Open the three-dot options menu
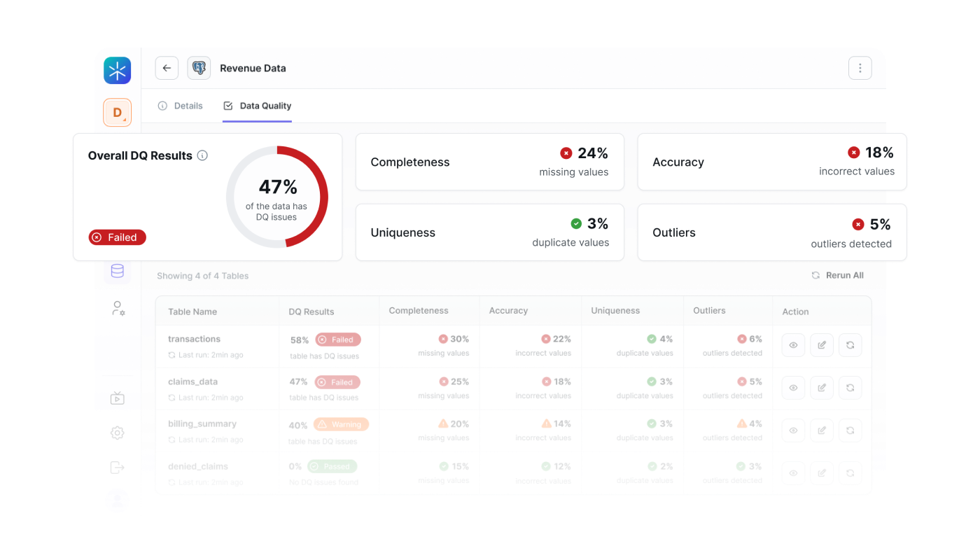This screenshot has width=980, height=560. [x=860, y=68]
